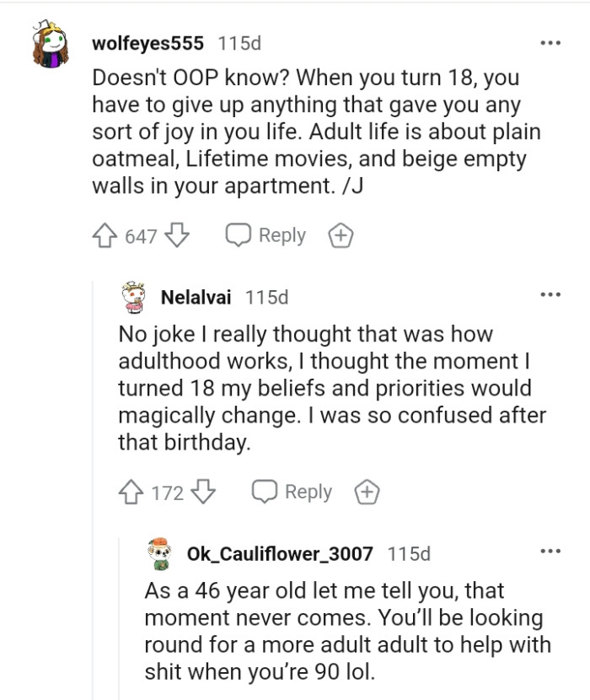This screenshot has width=590, height=700.
Task: Give an award to Nelalvai's comment
Action: pyautogui.click(x=367, y=492)
